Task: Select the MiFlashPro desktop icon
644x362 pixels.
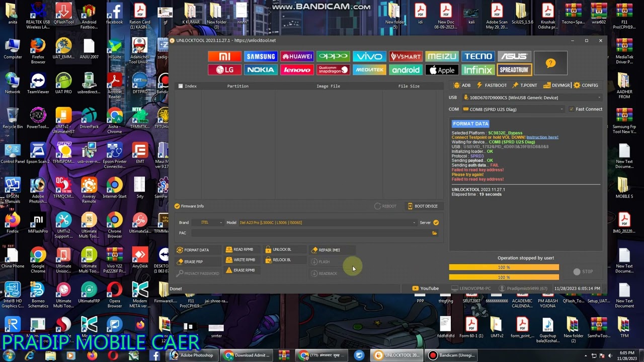Action: 38,223
